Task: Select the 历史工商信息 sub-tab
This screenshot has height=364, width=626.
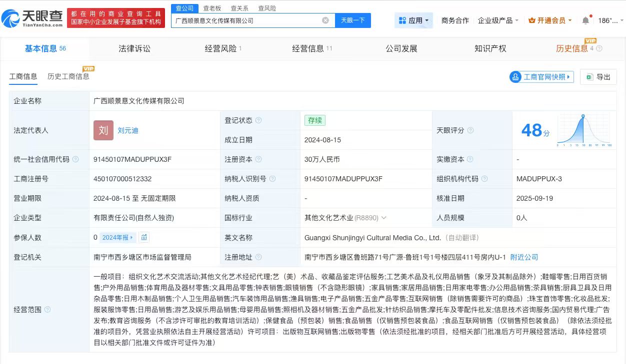Action: point(68,76)
